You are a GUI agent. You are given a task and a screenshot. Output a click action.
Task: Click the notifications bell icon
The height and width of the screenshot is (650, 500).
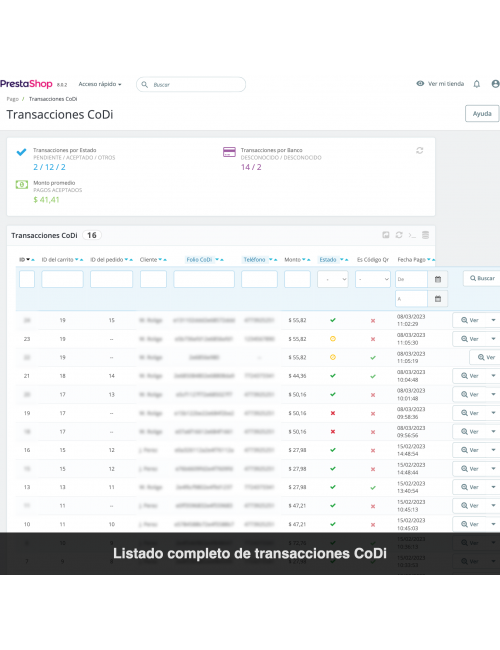tap(477, 84)
